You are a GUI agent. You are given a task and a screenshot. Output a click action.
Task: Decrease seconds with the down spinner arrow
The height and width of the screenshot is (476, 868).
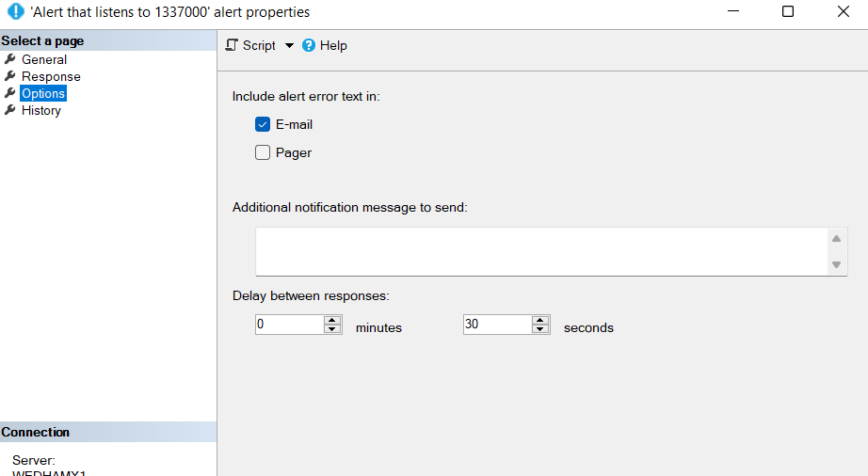(540, 329)
